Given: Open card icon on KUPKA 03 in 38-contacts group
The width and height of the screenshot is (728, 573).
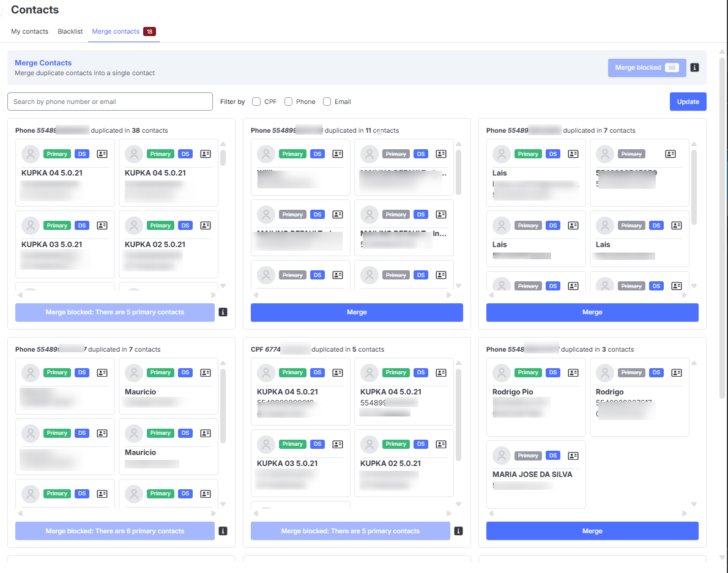Looking at the screenshot, I should (102, 226).
